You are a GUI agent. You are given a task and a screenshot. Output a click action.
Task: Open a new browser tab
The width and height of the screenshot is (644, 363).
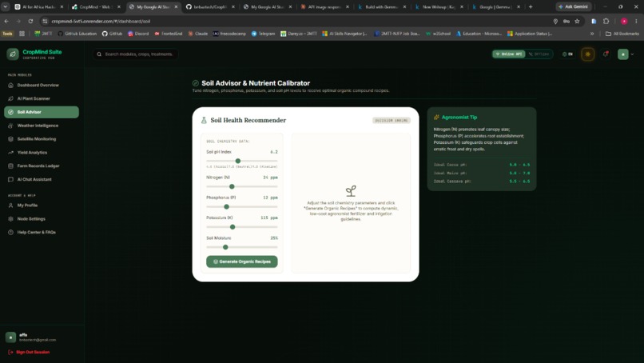click(531, 6)
